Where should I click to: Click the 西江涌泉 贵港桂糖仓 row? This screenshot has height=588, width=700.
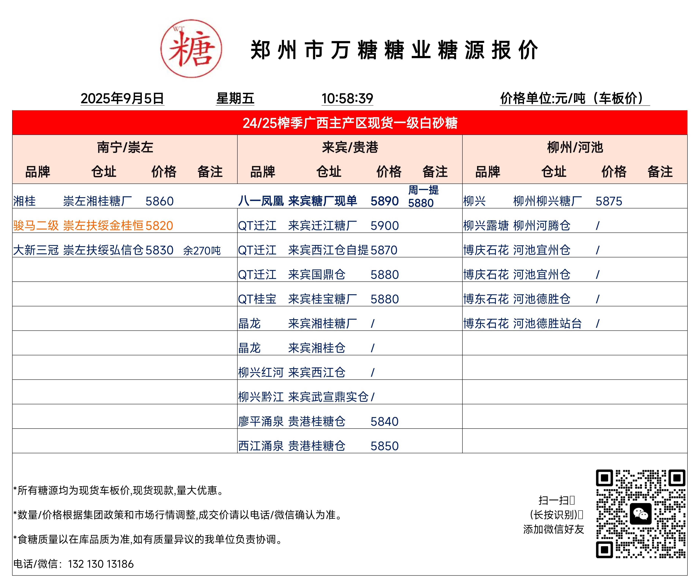[x=292, y=446]
